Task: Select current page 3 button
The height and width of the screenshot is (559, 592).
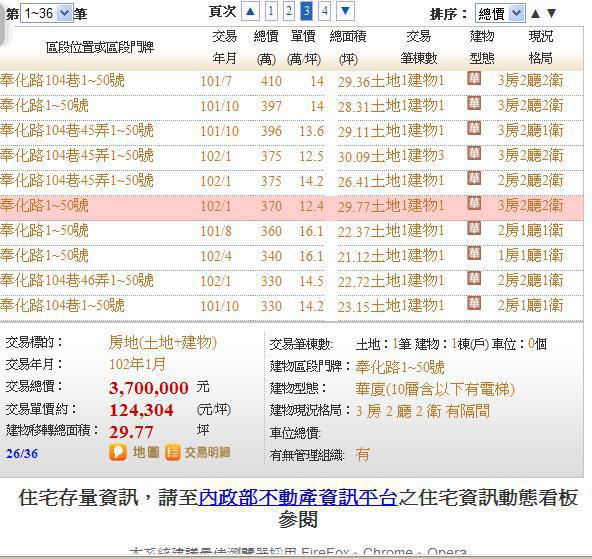Action: pyautogui.click(x=307, y=11)
